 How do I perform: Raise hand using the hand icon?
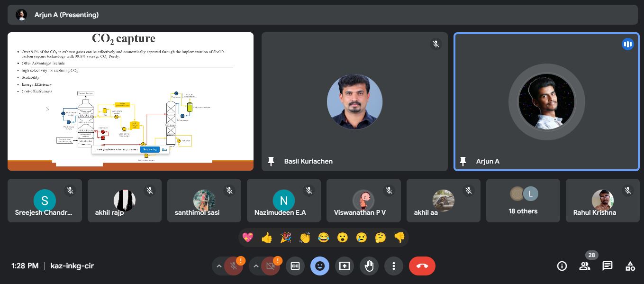369,266
